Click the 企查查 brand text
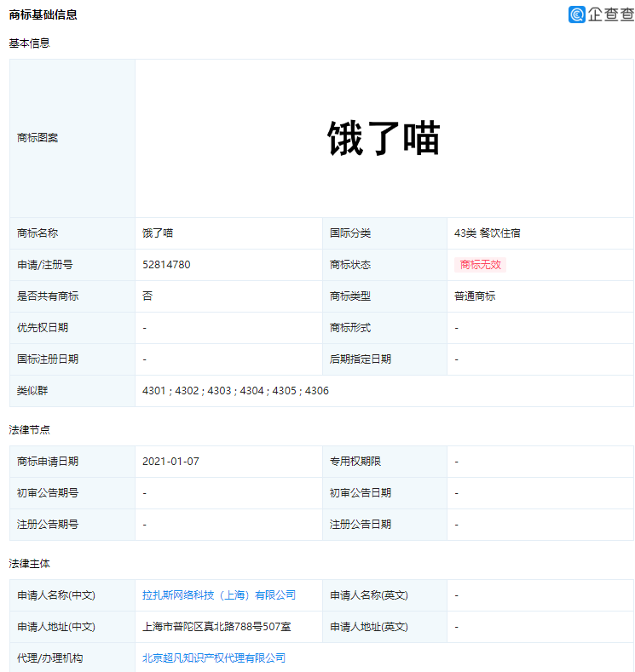The width and height of the screenshot is (635, 672). [x=610, y=14]
